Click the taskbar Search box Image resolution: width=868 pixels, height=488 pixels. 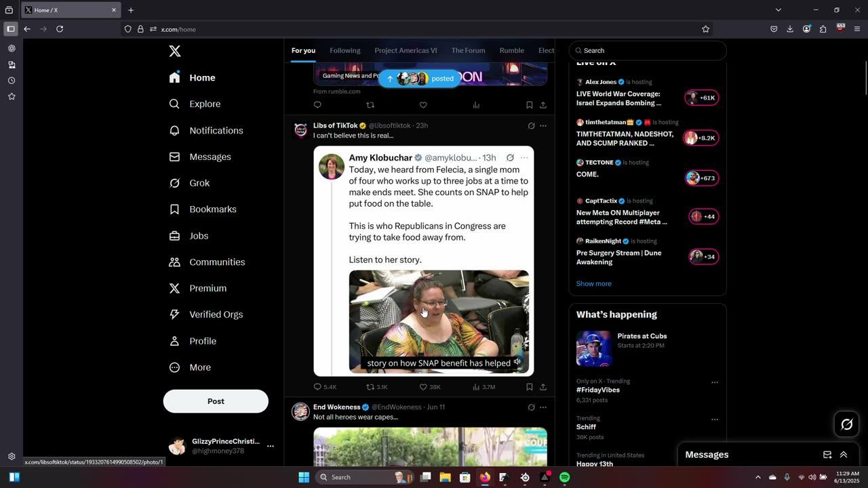[x=364, y=477]
